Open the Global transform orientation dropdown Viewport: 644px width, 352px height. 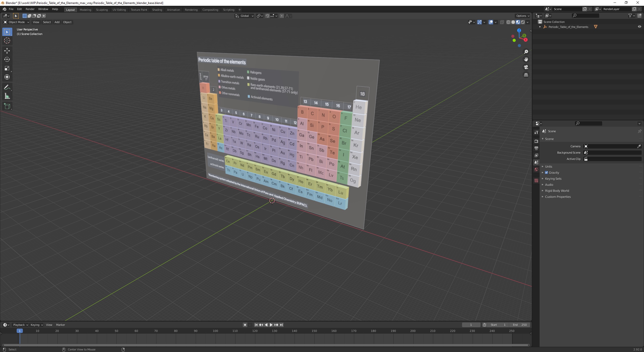[245, 16]
